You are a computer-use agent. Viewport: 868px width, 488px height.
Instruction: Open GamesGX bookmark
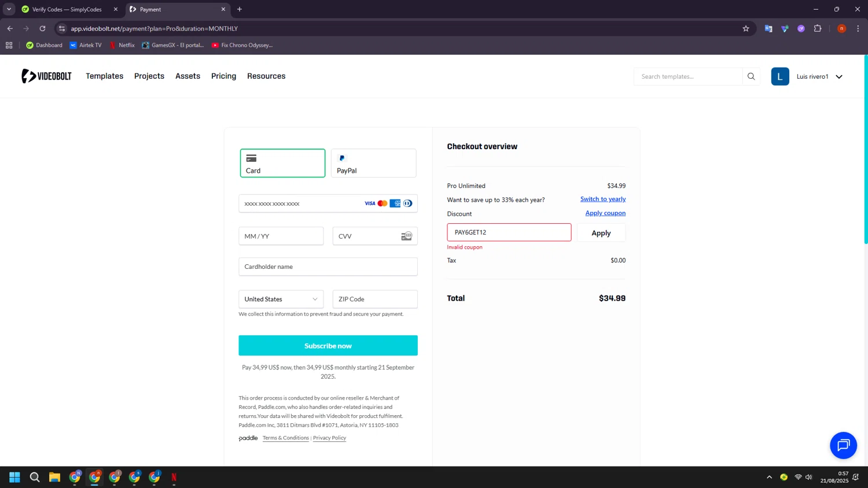click(x=172, y=45)
